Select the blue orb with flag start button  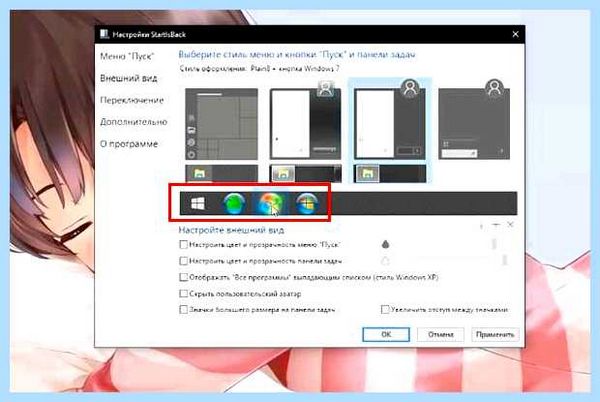pos(307,203)
